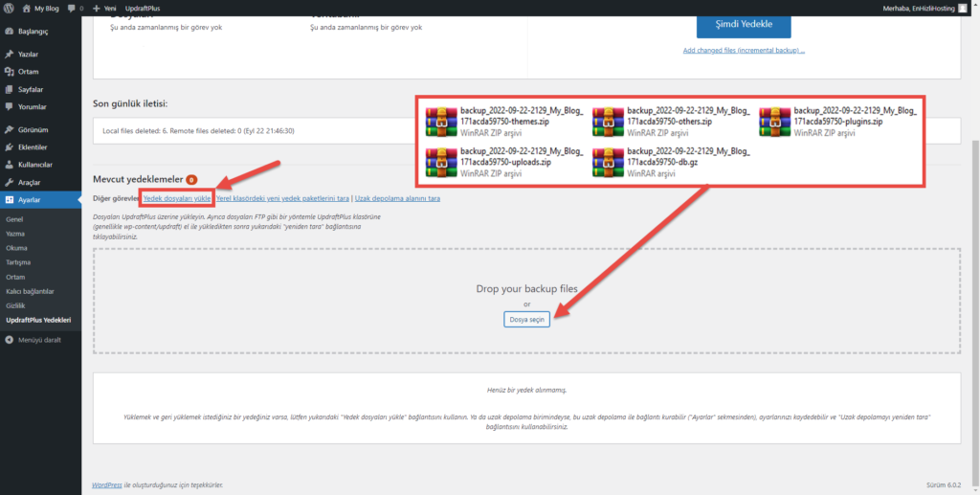Click the Eklentiler plugin icon
The image size is (980, 495).
[x=10, y=147]
